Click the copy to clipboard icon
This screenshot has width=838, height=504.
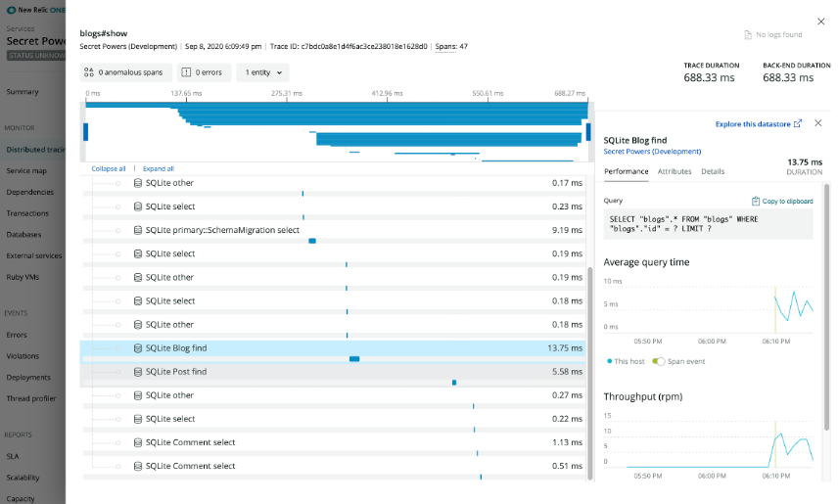pos(755,201)
